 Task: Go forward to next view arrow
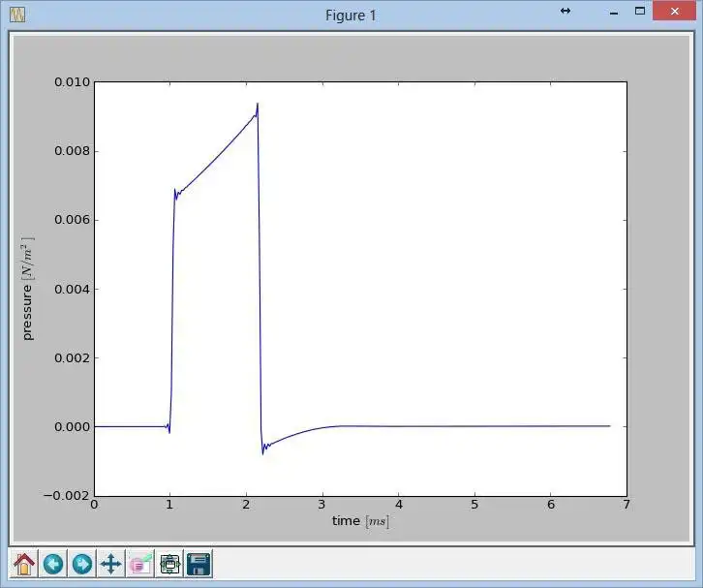click(x=82, y=564)
